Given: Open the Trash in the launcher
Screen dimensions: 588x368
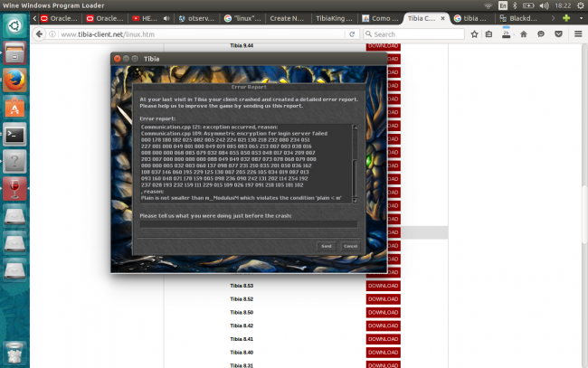Looking at the screenshot, I should point(14,353).
